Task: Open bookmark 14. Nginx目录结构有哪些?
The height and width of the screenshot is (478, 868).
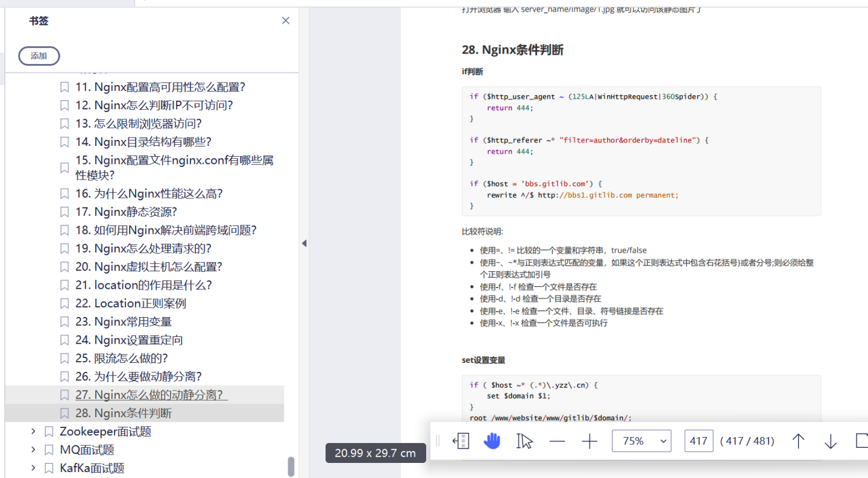Action: tap(143, 142)
